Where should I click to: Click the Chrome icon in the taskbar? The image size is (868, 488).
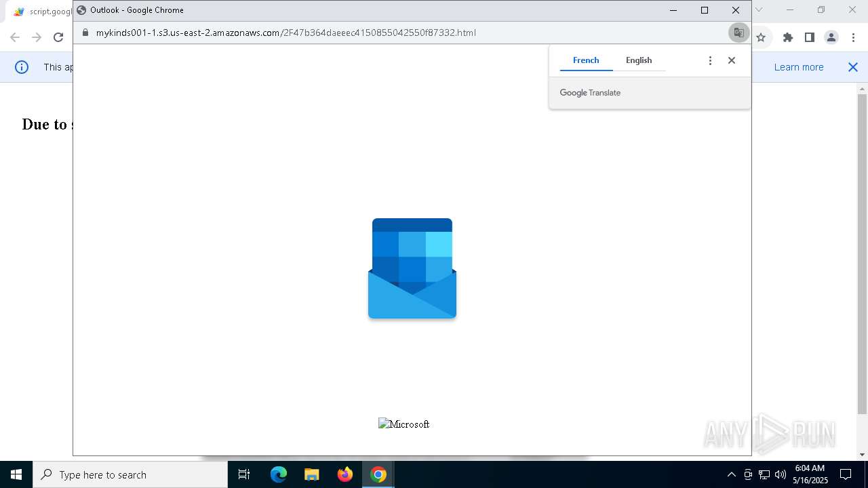378,474
